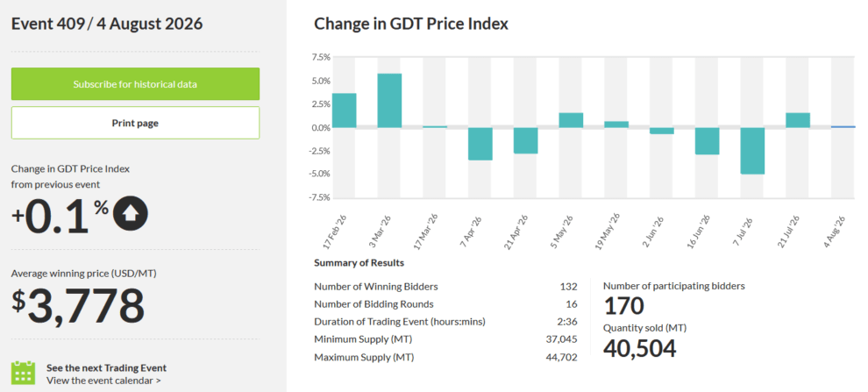
Task: Click the 'Number of participating bidders' label
Action: (x=673, y=286)
